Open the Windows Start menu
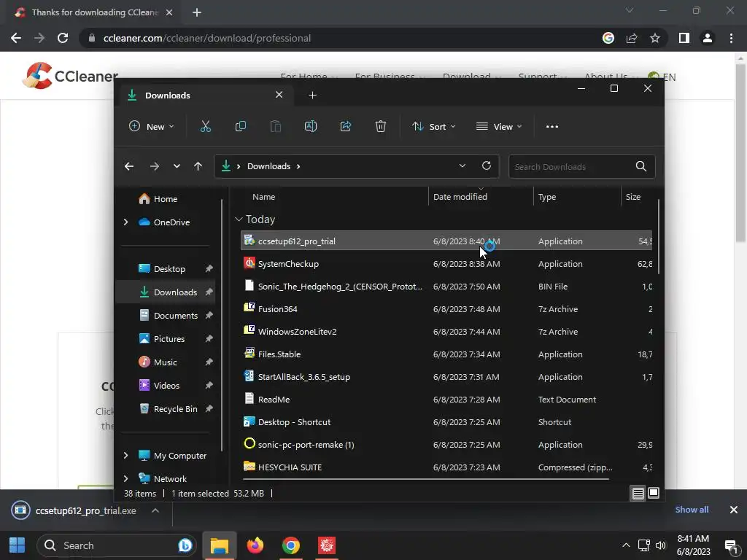Image resolution: width=747 pixels, height=560 pixels. tap(18, 545)
